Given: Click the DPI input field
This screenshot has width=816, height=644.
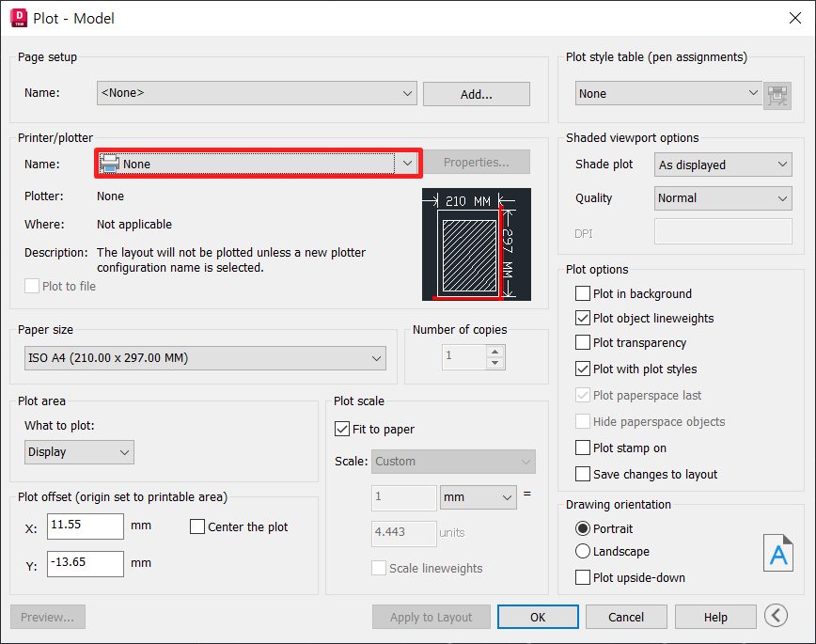Looking at the screenshot, I should [723, 231].
